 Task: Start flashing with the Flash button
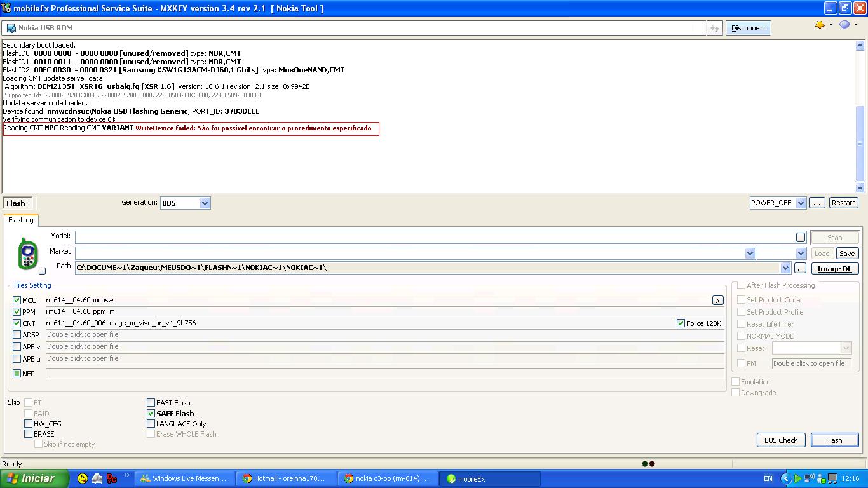click(x=834, y=440)
